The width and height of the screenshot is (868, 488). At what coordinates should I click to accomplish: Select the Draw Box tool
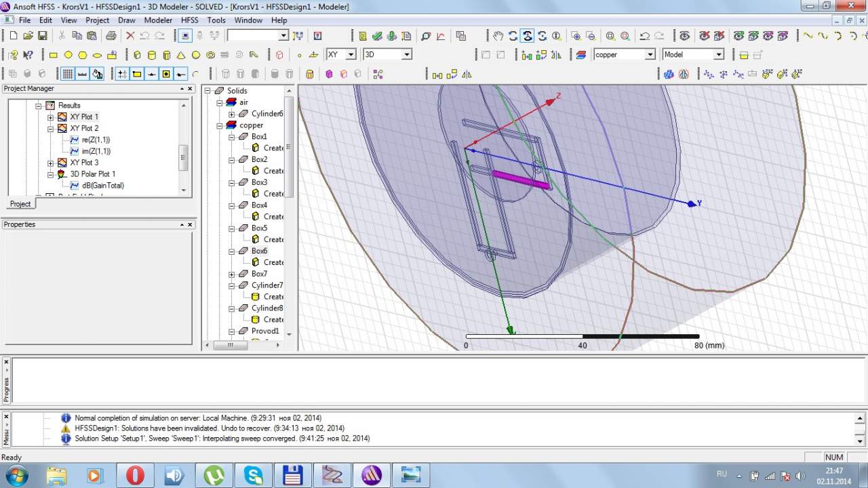[137, 55]
